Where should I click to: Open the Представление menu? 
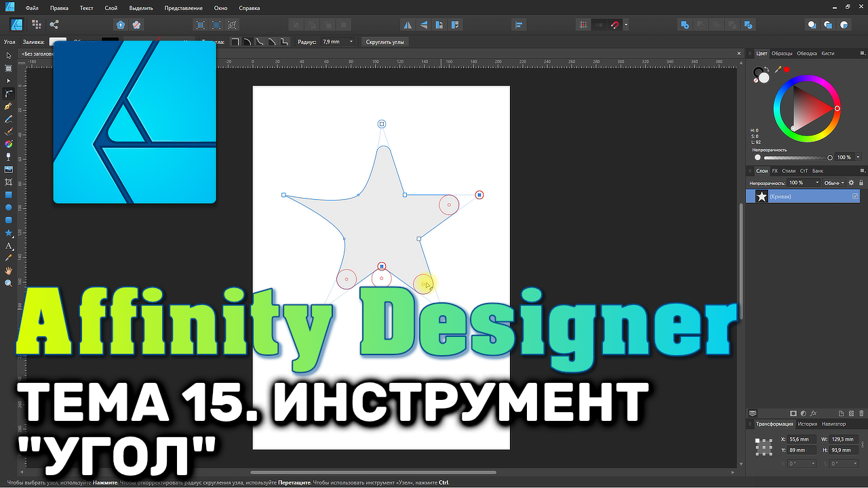click(183, 8)
